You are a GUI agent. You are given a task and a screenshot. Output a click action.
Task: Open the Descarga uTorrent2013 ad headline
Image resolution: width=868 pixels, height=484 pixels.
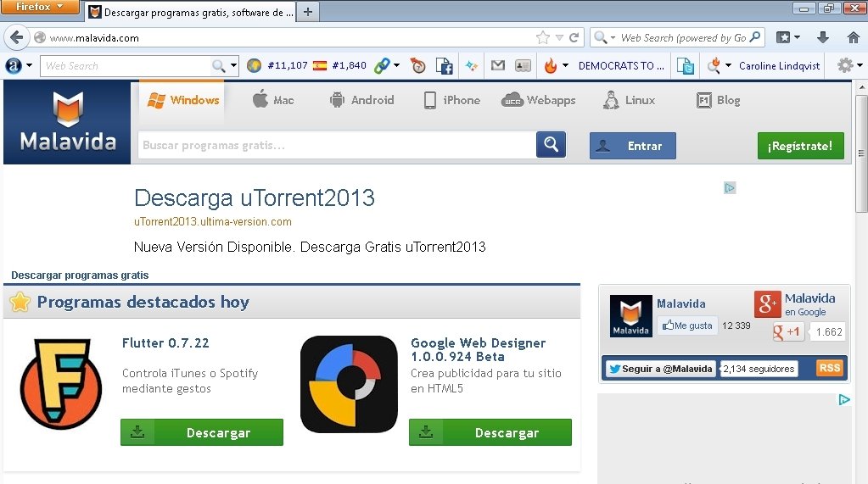click(255, 198)
